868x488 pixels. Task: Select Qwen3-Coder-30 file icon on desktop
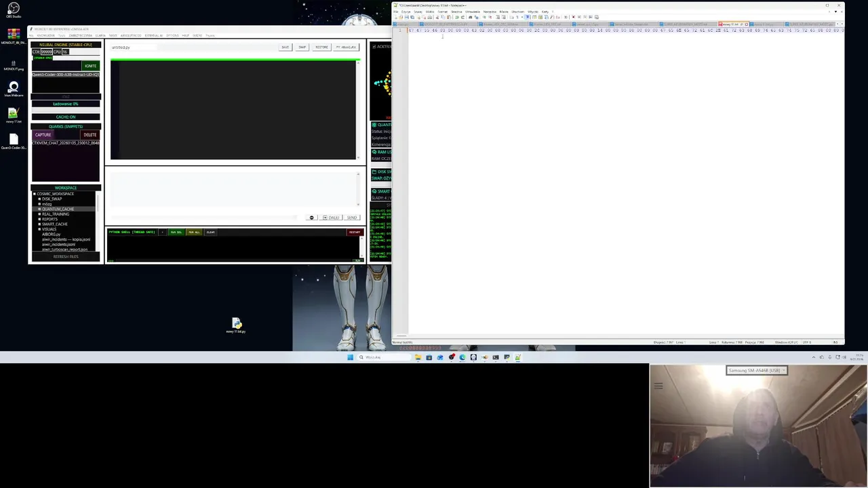[13, 142]
